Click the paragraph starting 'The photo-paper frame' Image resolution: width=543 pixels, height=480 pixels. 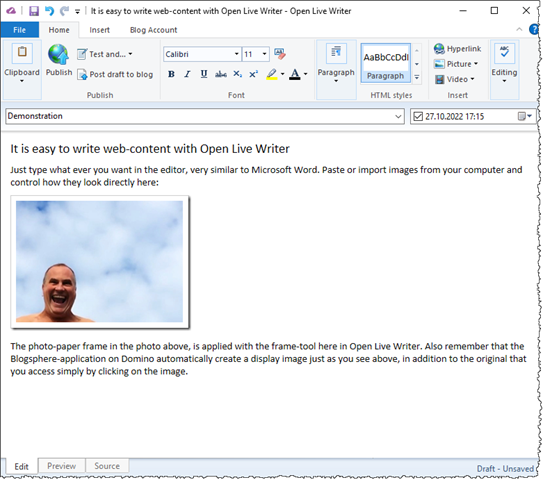(268, 359)
